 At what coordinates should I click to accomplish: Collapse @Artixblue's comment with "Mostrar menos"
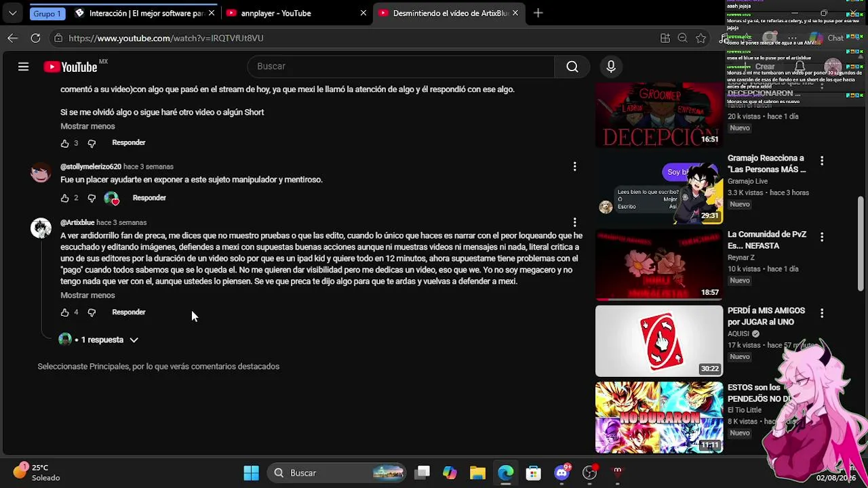point(87,296)
